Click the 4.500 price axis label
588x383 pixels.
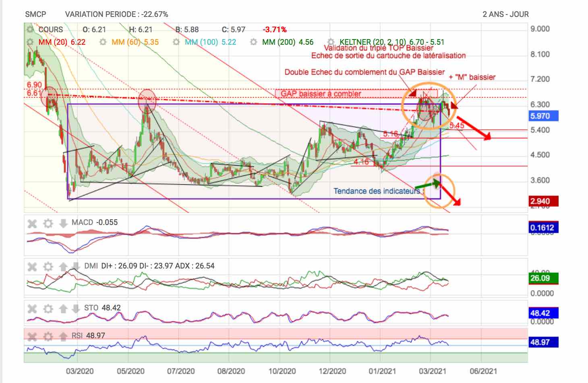pyautogui.click(x=540, y=155)
